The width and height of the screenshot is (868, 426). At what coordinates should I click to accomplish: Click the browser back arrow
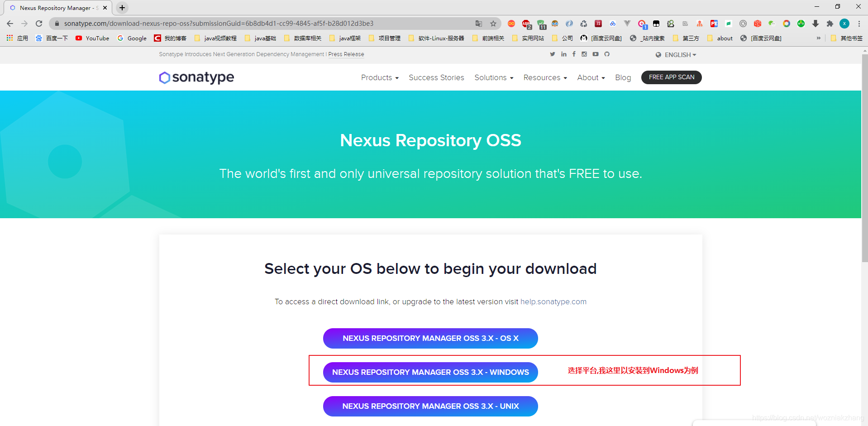point(10,24)
